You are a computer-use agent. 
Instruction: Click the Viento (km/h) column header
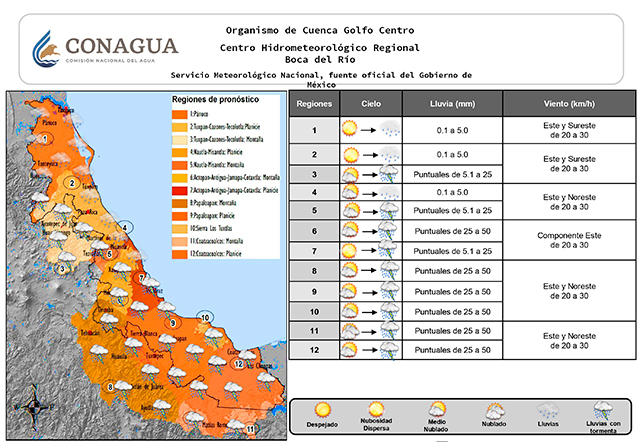[x=569, y=104]
